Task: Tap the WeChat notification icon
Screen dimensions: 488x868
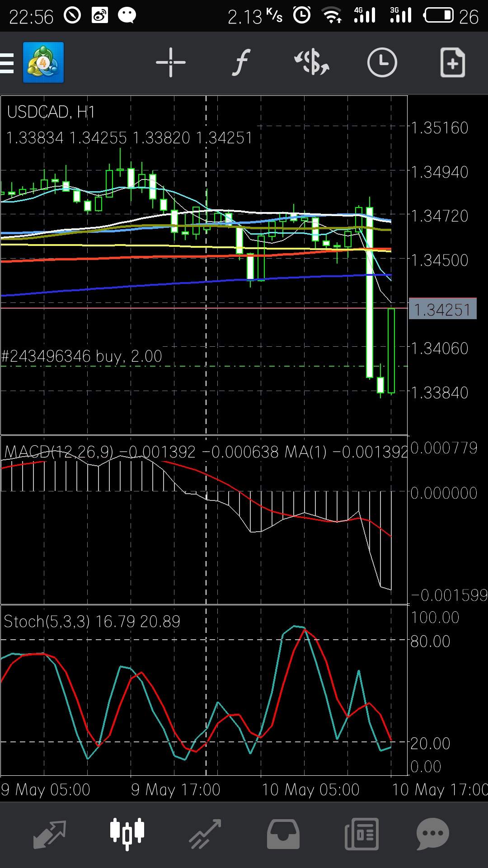Action: [x=127, y=15]
